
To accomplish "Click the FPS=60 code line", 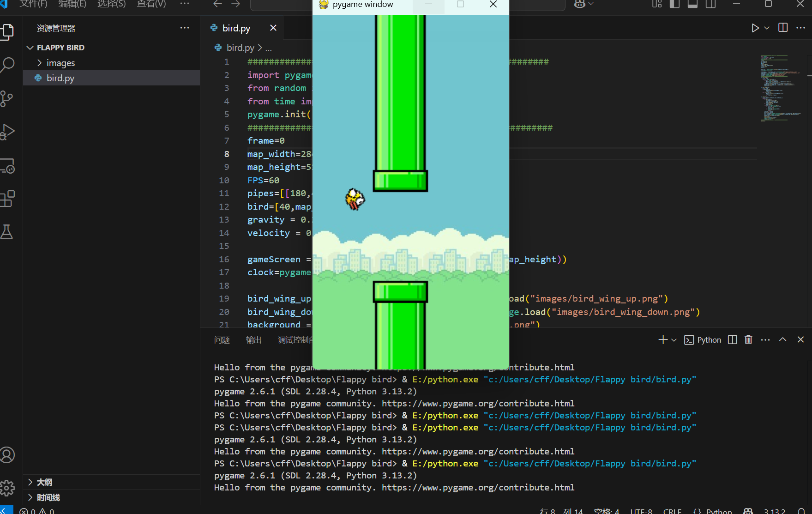I will coord(263,180).
